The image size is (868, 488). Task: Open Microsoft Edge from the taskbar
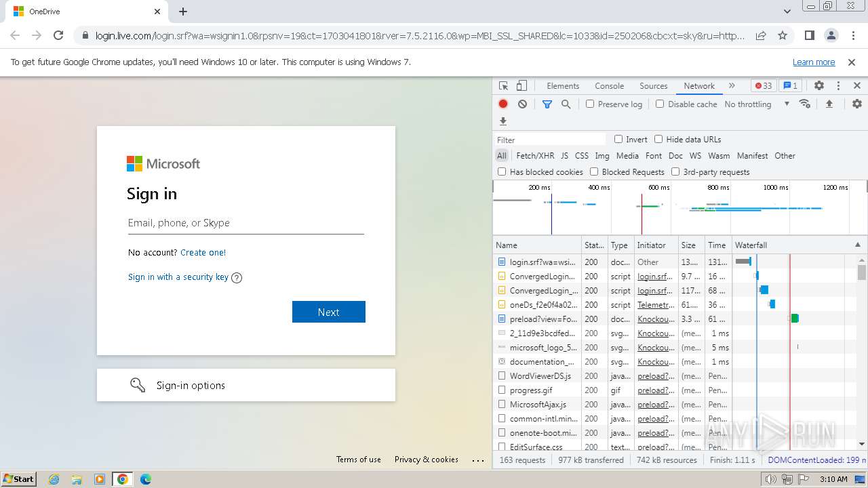[x=146, y=479]
